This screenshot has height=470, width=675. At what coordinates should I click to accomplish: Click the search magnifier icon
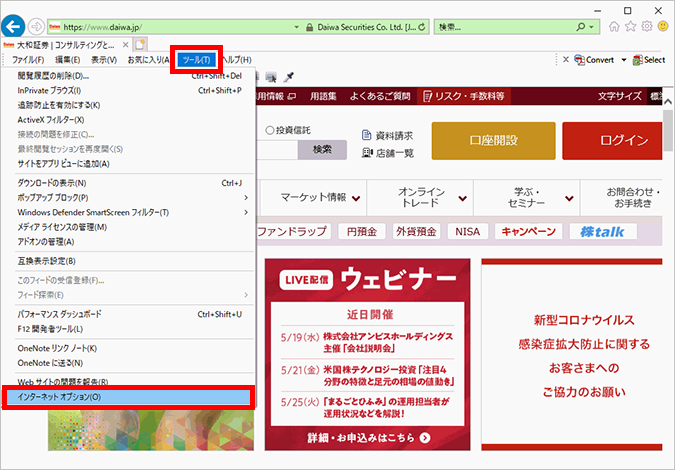coord(581,27)
